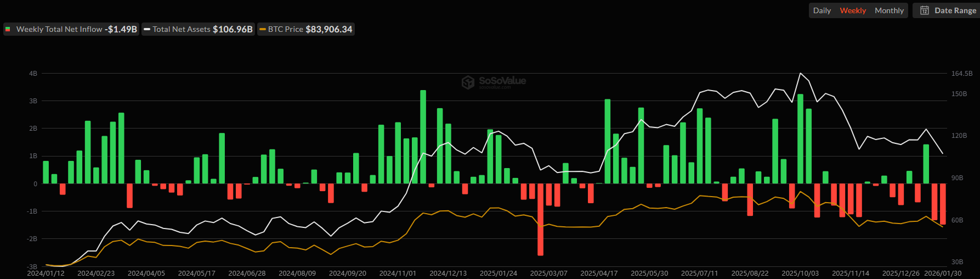The image size is (980, 279).
Task: Select the Weekly view tab
Action: (852, 10)
